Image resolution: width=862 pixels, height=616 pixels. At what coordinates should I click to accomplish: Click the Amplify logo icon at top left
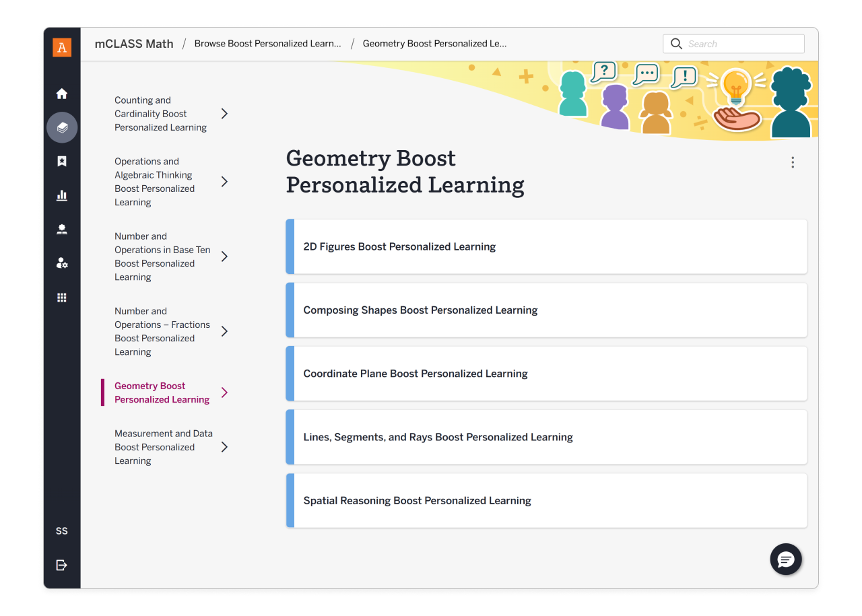point(61,48)
